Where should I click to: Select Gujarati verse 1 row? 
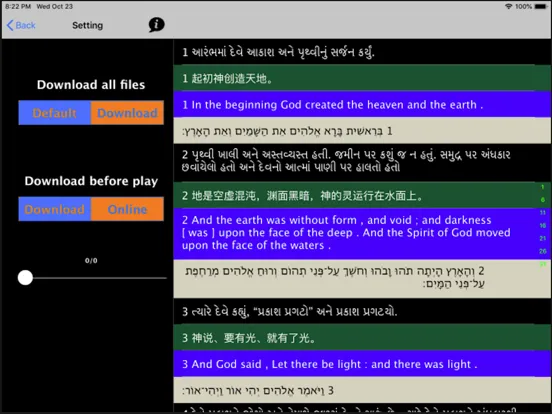362,52
